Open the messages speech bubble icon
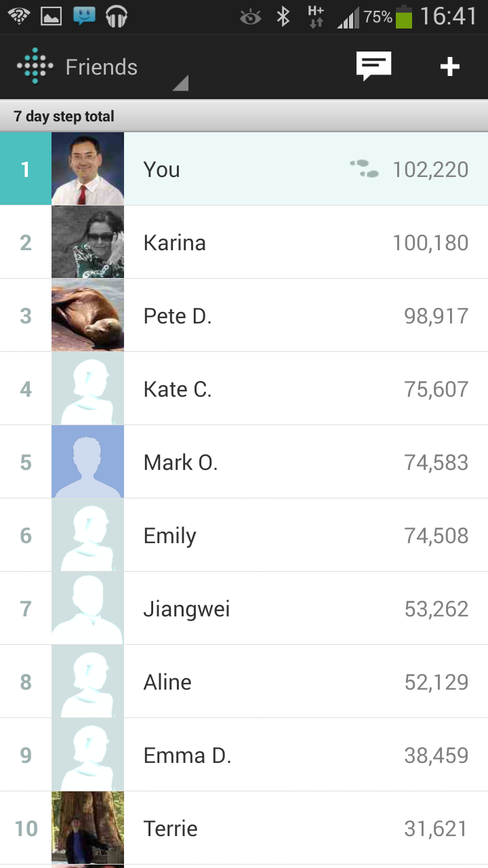488x868 pixels. coord(374,66)
